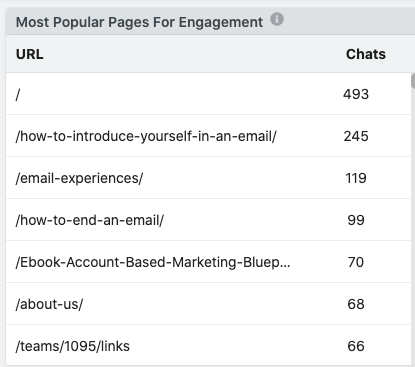Open the /email-experiences/ page link
415x367 pixels.
tap(79, 178)
